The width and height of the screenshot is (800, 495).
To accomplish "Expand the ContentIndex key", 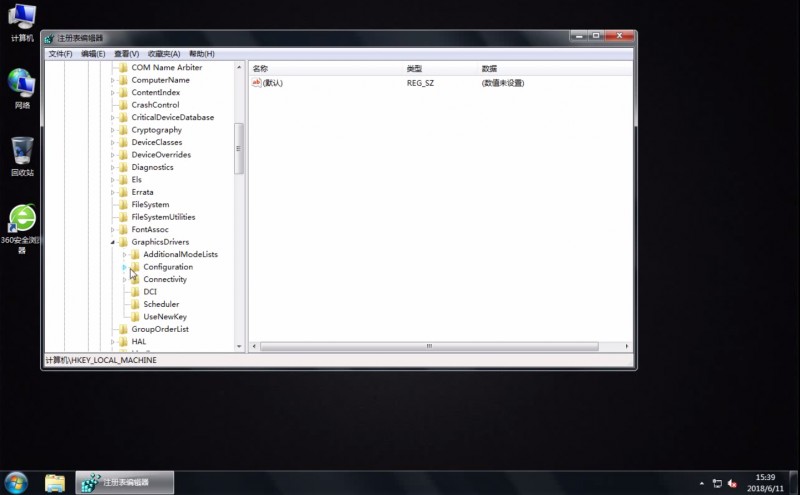I will pyautogui.click(x=113, y=92).
